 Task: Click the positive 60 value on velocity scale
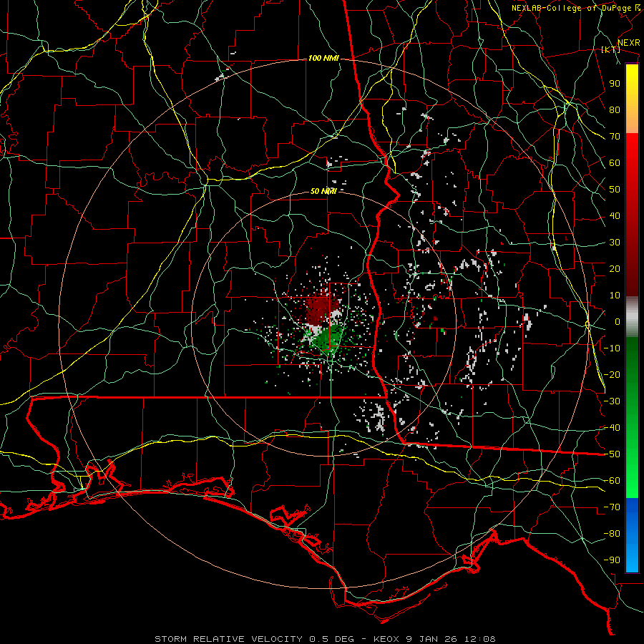pos(615,163)
